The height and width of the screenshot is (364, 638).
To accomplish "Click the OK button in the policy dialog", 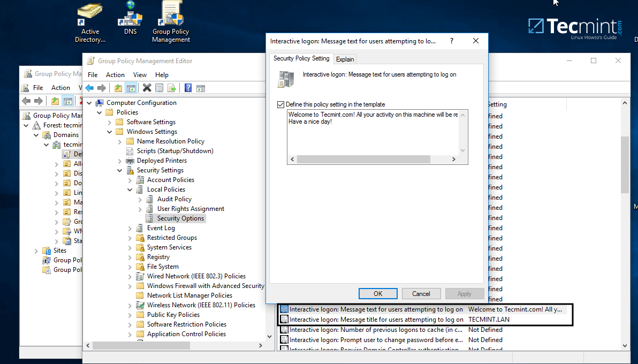I will (x=377, y=293).
